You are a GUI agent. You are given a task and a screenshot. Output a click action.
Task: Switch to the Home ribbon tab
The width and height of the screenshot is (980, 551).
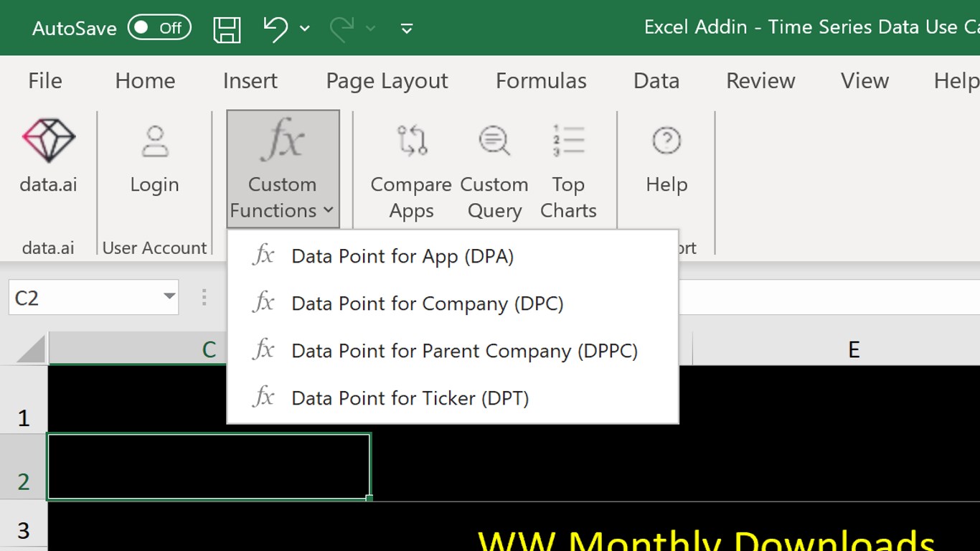pyautogui.click(x=145, y=80)
